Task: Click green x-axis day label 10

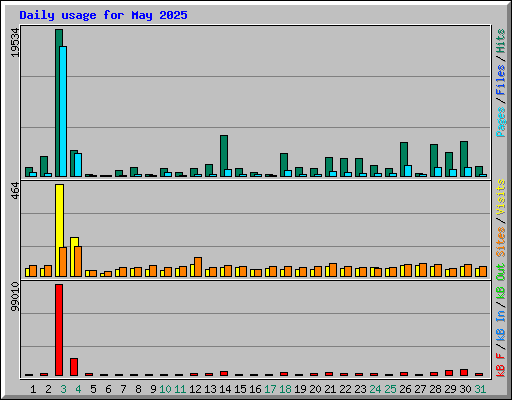Action: pyautogui.click(x=165, y=389)
